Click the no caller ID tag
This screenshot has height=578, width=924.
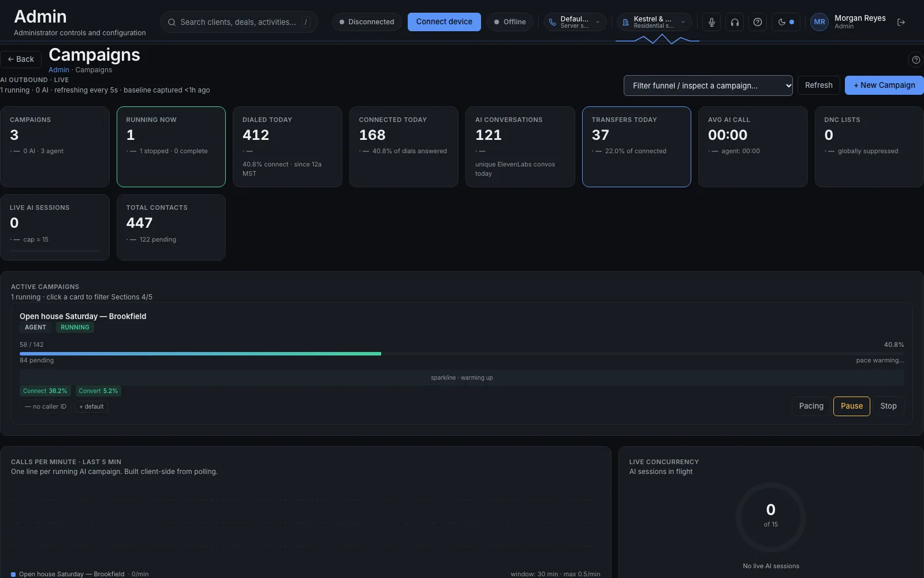(x=46, y=406)
